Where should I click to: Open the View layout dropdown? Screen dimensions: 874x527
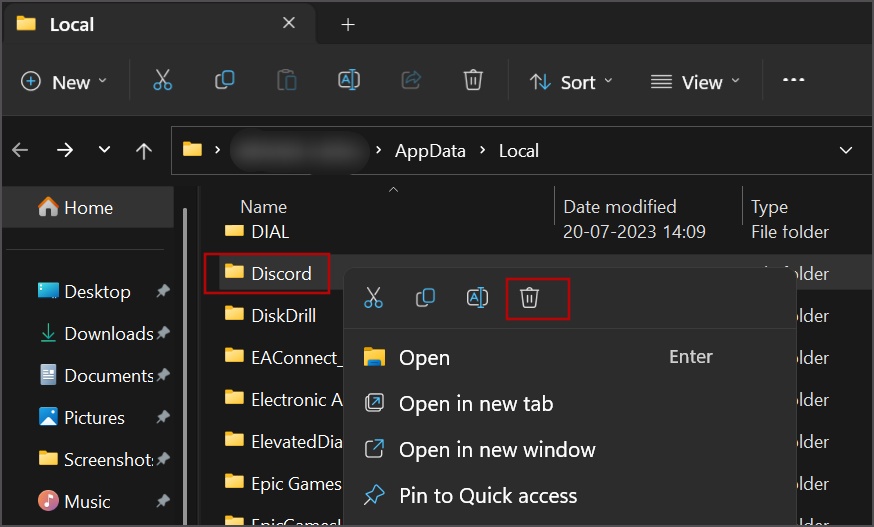point(695,83)
